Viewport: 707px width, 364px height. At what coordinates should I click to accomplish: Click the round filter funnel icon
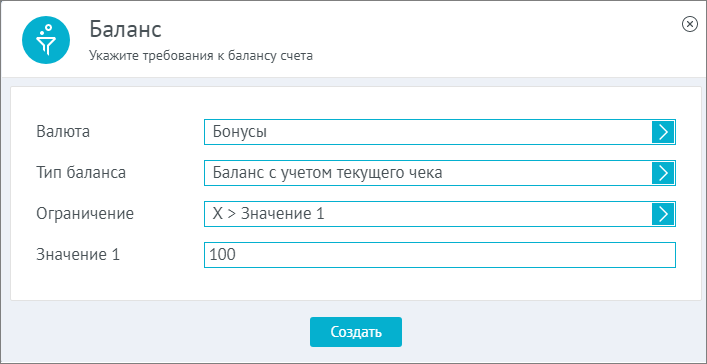coord(46,40)
